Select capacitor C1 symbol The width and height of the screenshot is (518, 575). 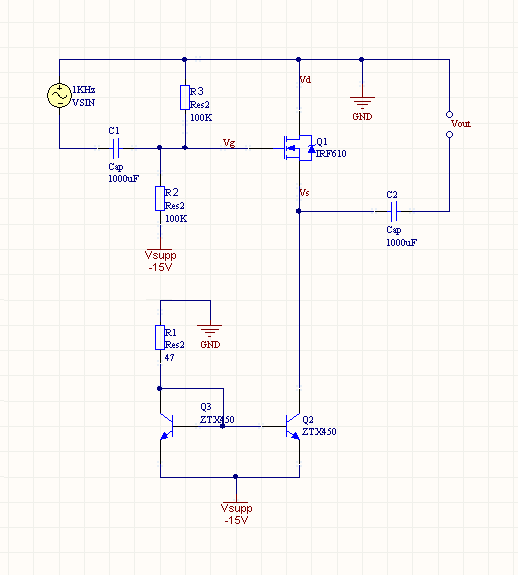(x=116, y=148)
